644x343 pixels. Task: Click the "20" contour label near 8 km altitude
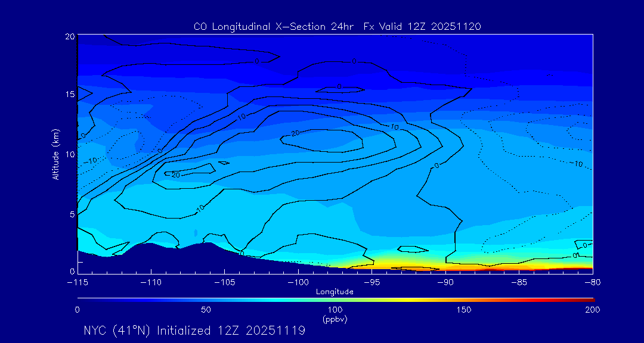pos(176,174)
